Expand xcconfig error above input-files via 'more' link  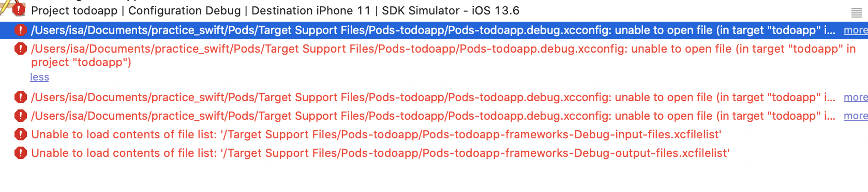tap(856, 116)
